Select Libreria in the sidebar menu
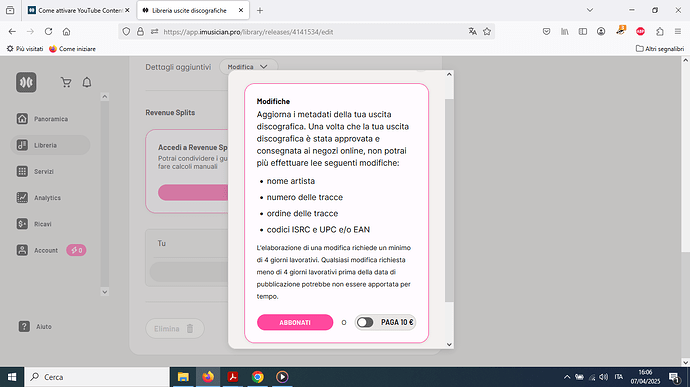 (x=50, y=145)
